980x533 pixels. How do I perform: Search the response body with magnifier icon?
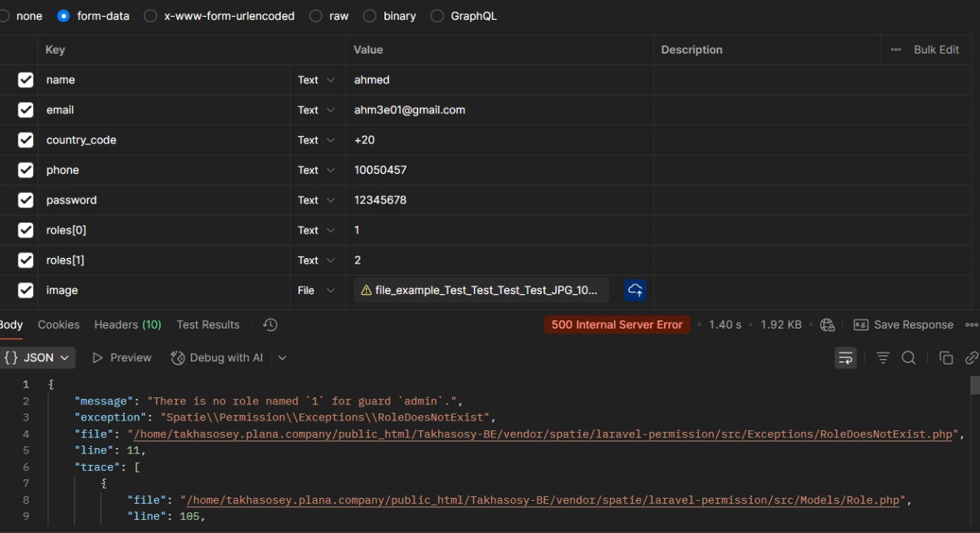(x=909, y=358)
